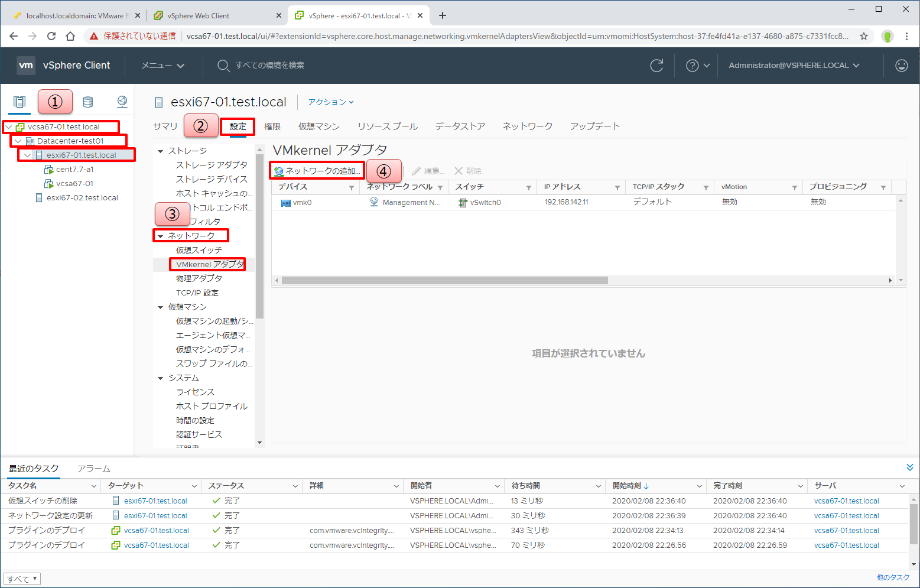
Task: Open the filter for the IP アドレス column
Action: point(617,187)
